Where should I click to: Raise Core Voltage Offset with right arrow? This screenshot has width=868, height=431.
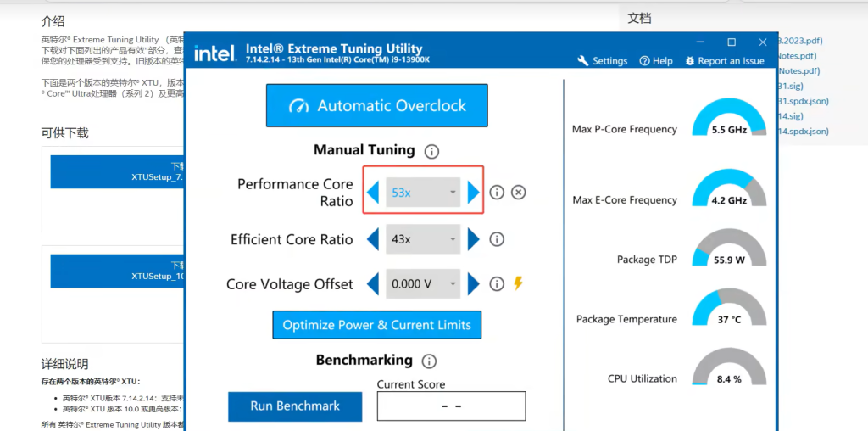[473, 284]
